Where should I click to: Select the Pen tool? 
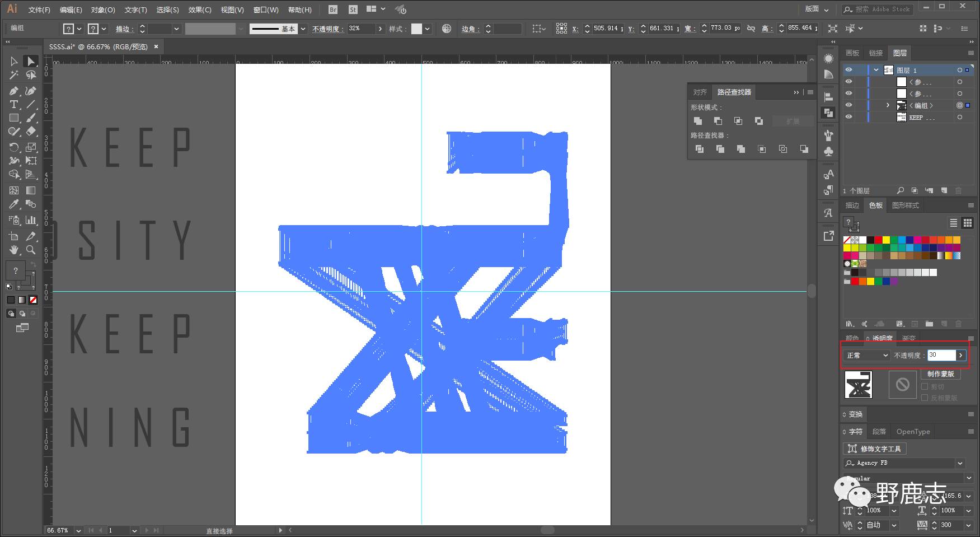coord(14,91)
